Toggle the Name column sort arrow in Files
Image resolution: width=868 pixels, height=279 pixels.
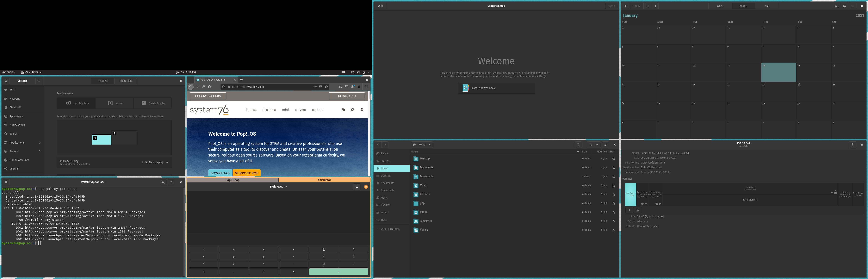pos(578,152)
